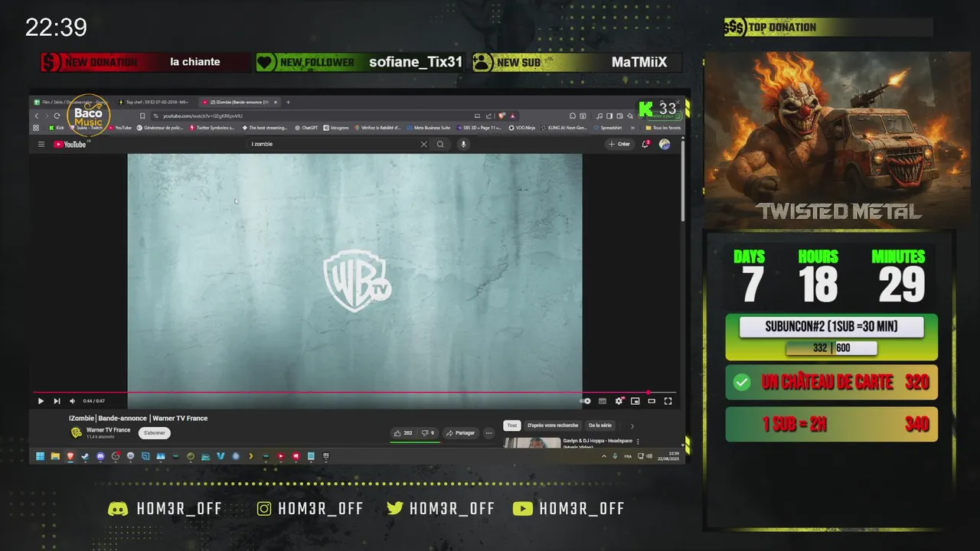980x551 pixels.
Task: Open 'Tous les favoris' folder
Action: click(664, 128)
